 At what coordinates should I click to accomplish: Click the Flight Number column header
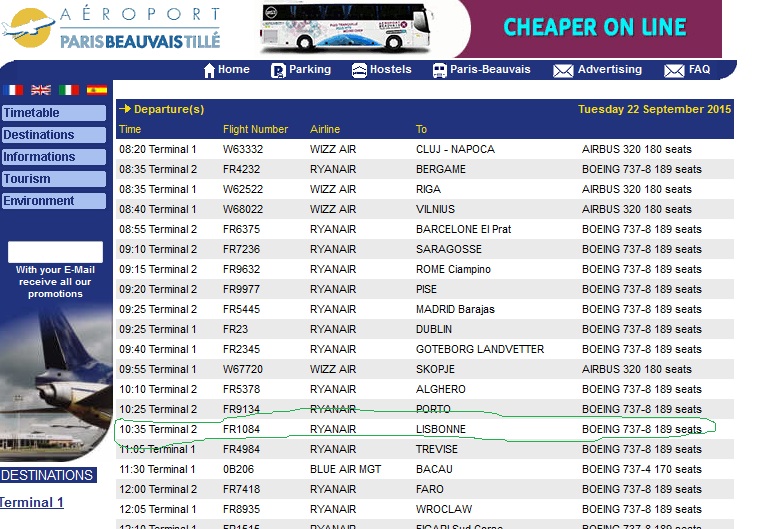point(255,129)
